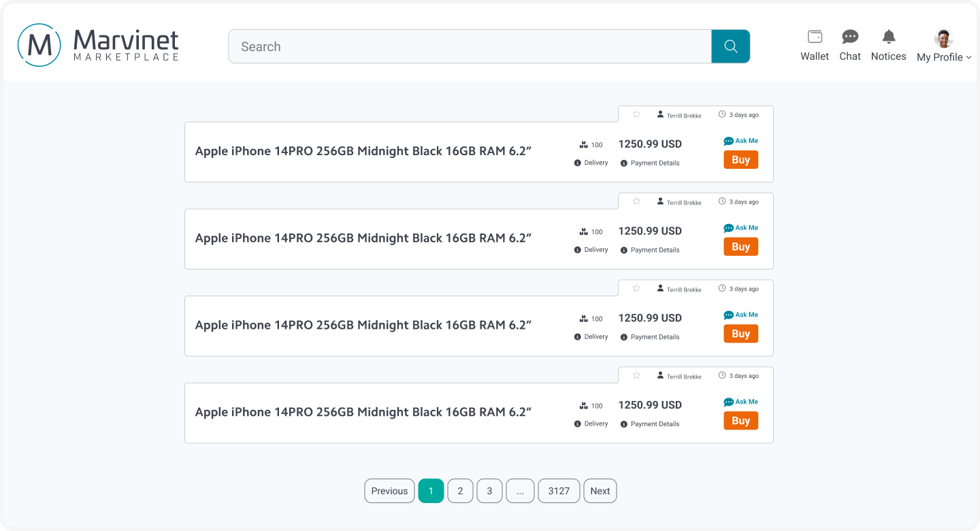Click '3 days ago' on the second listing
The height and width of the screenshot is (531, 980).
coord(739,202)
